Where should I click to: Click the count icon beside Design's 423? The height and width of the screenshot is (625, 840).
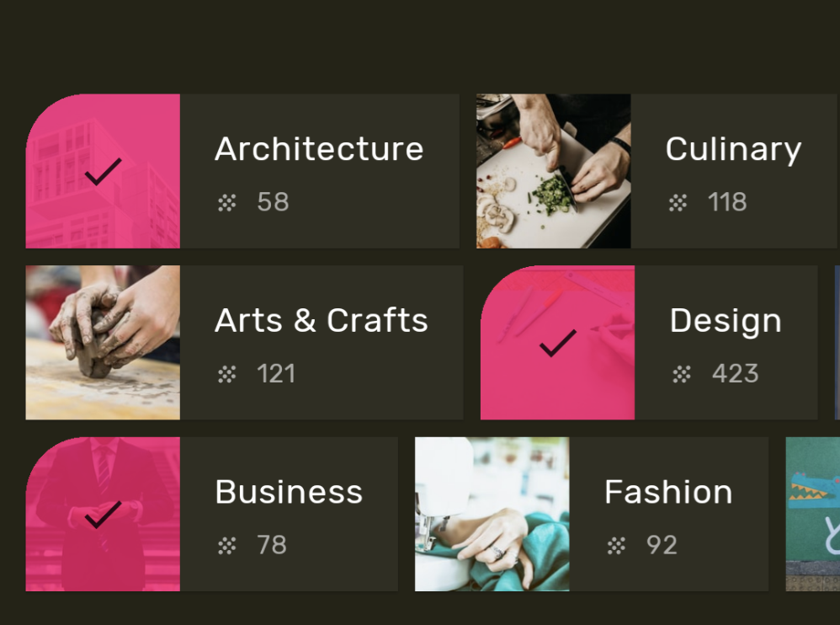coord(680,374)
